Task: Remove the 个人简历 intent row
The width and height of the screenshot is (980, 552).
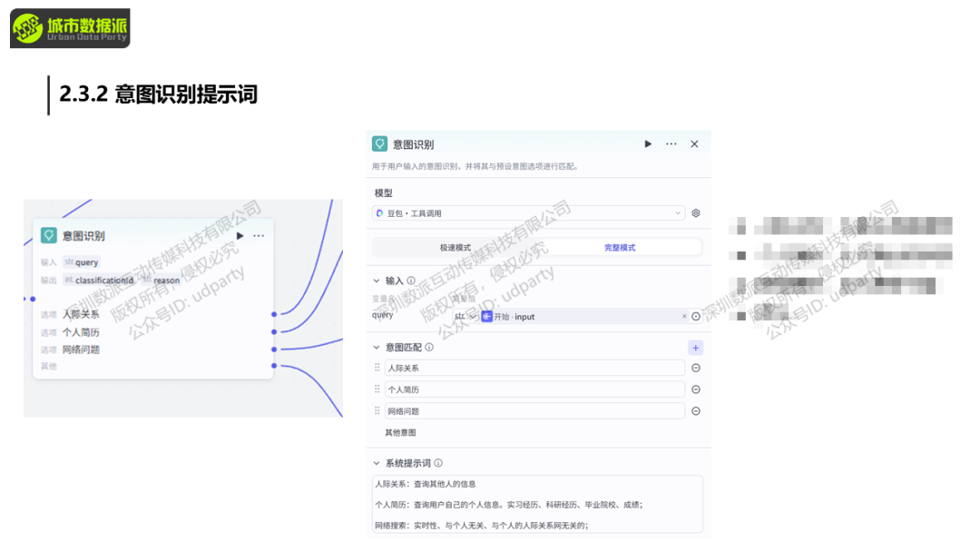Action: 696,389
